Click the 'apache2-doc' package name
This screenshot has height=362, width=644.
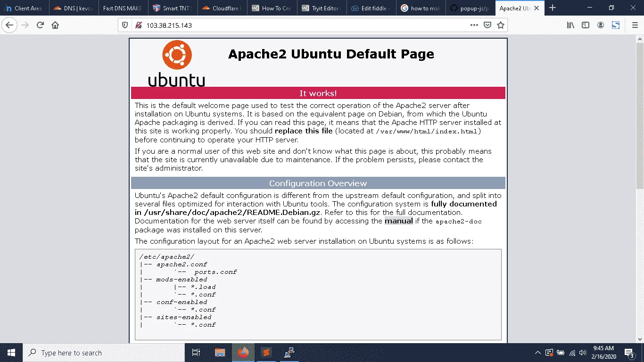(459, 222)
